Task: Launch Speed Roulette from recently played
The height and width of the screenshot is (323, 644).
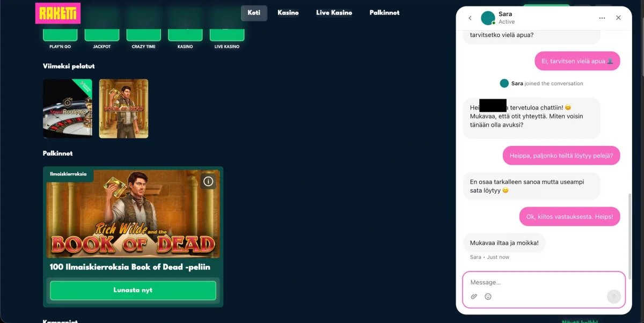Action: point(68,109)
